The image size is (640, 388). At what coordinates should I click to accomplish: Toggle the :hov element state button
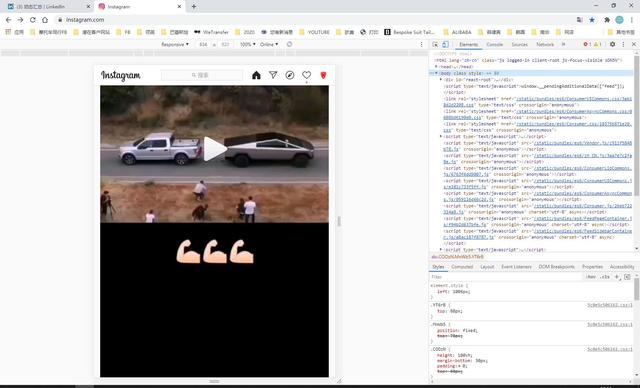pos(591,277)
